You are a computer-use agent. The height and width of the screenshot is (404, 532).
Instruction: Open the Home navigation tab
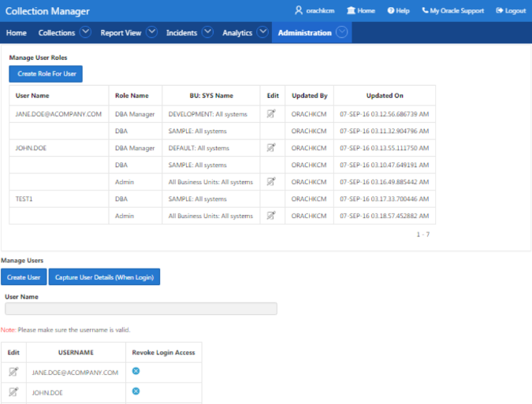point(17,33)
